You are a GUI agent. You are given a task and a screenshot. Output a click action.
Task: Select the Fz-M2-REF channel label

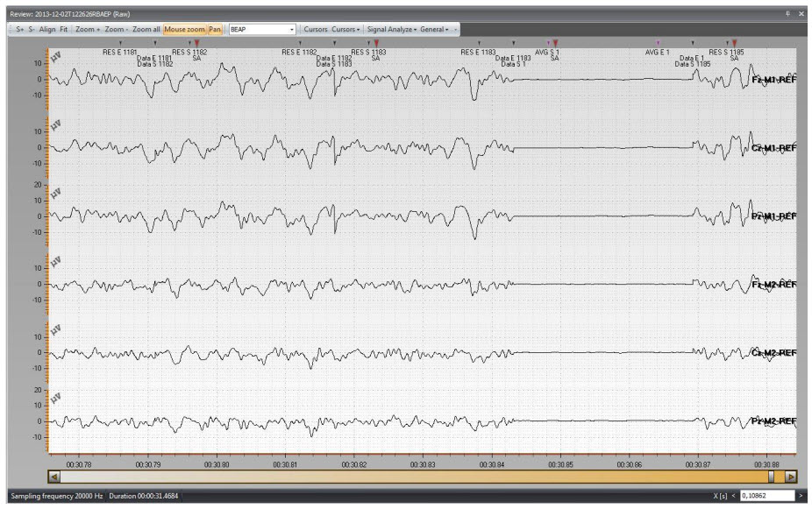(773, 285)
